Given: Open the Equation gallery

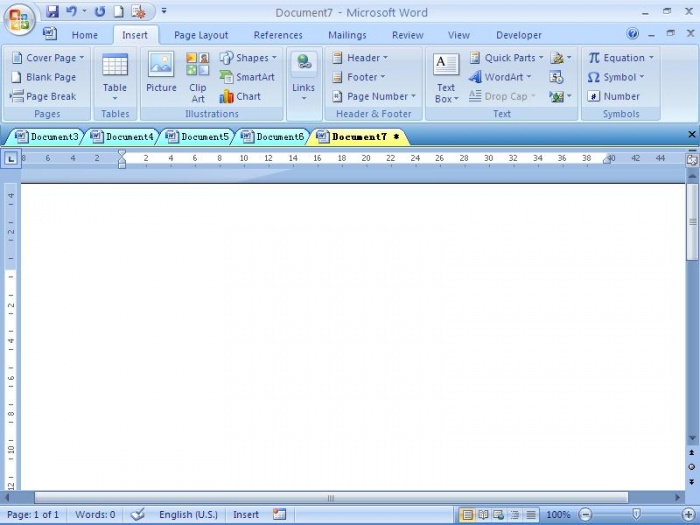Looking at the screenshot, I should (621, 58).
